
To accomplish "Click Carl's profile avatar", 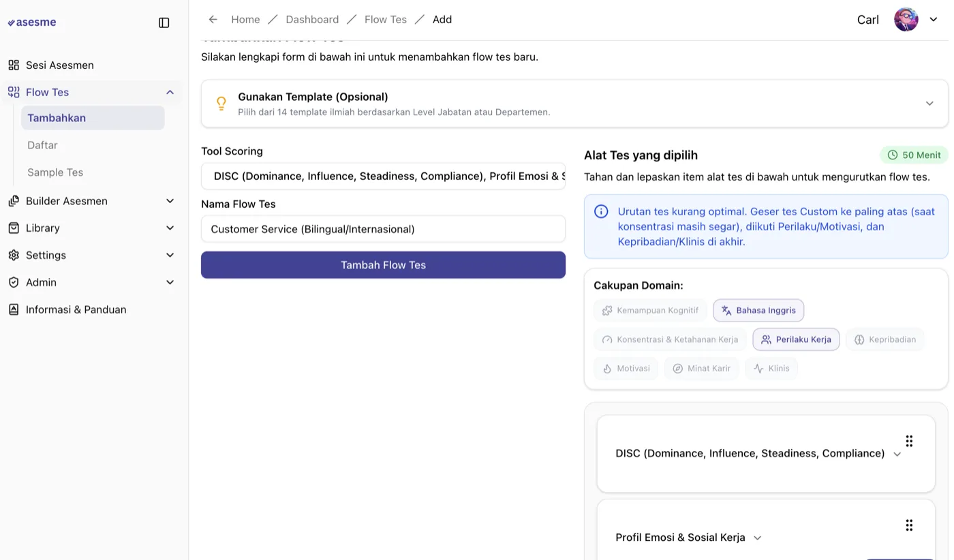I will click(x=906, y=20).
